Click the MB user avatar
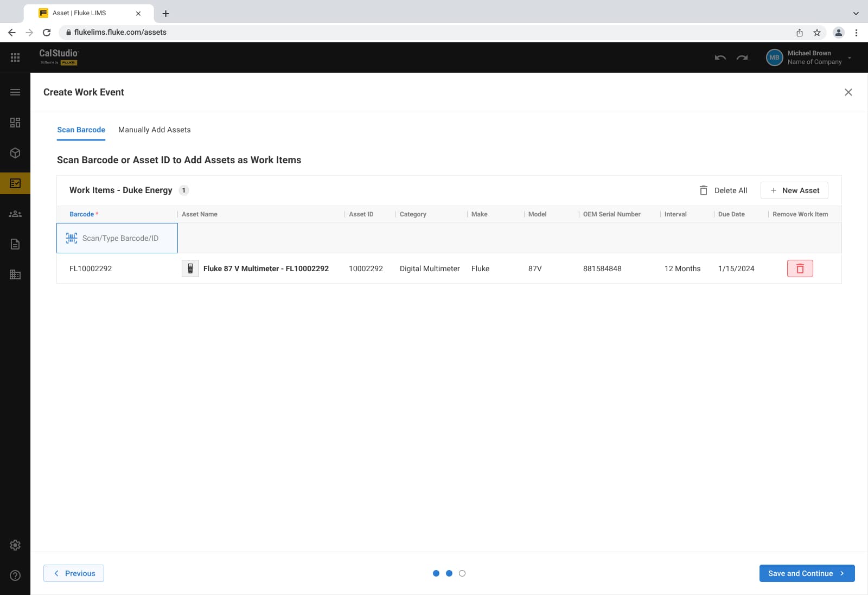This screenshot has height=595, width=868. [774, 57]
